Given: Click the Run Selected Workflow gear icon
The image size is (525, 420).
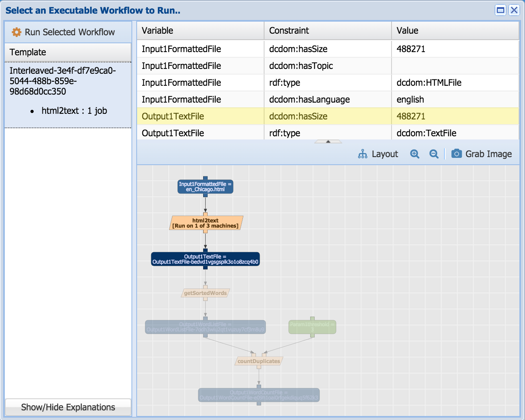Looking at the screenshot, I should pos(16,32).
